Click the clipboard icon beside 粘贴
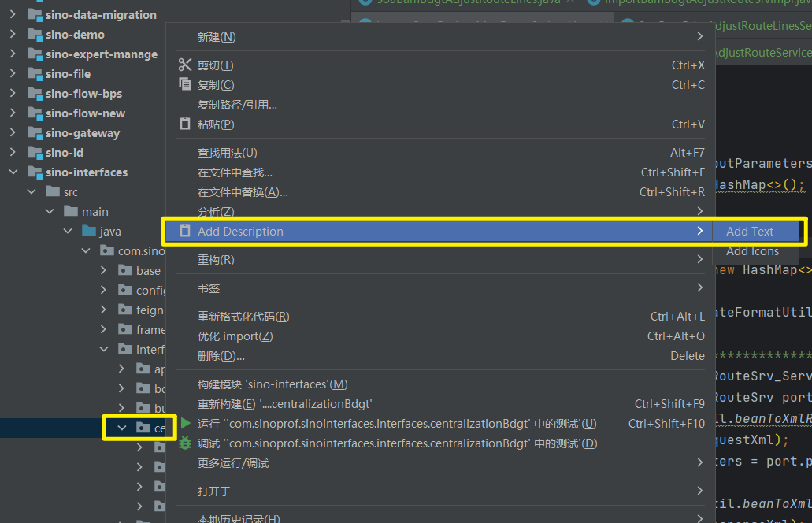812x523 pixels. tap(185, 124)
